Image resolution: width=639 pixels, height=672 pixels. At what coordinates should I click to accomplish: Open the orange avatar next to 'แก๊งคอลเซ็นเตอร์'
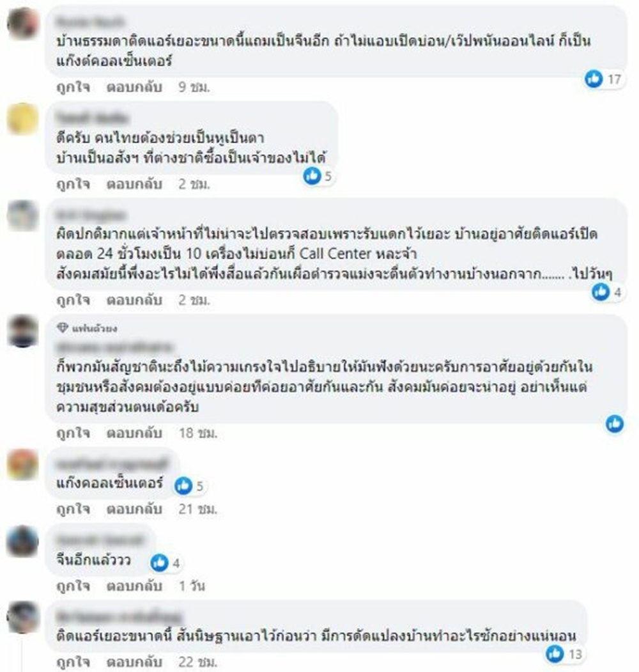pyautogui.click(x=23, y=465)
